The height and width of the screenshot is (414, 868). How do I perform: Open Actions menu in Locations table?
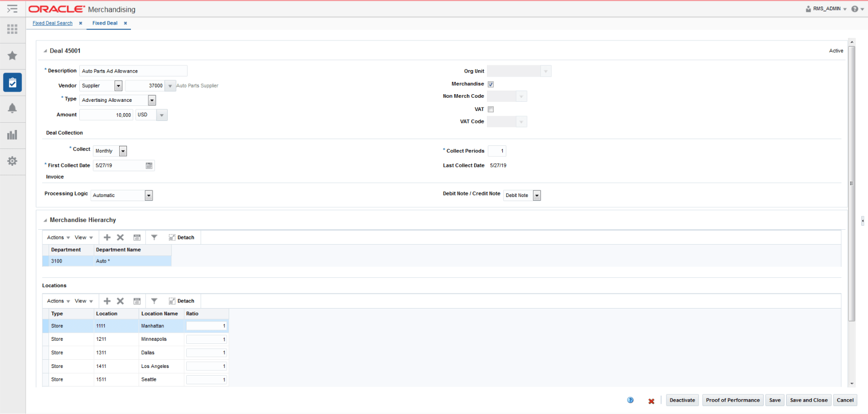(58, 301)
